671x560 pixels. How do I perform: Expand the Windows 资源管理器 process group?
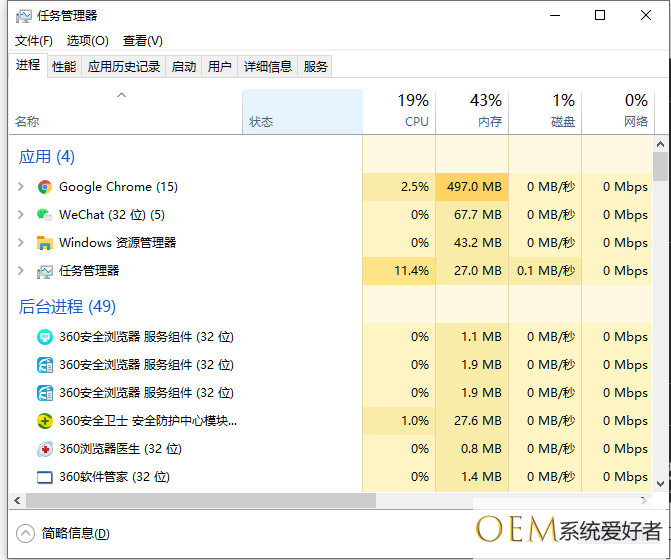20,243
